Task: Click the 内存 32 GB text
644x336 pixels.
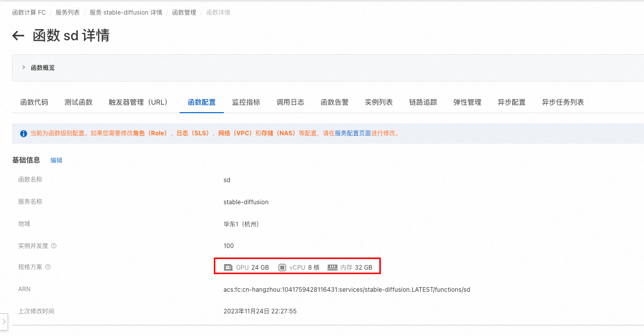Action: pos(356,268)
